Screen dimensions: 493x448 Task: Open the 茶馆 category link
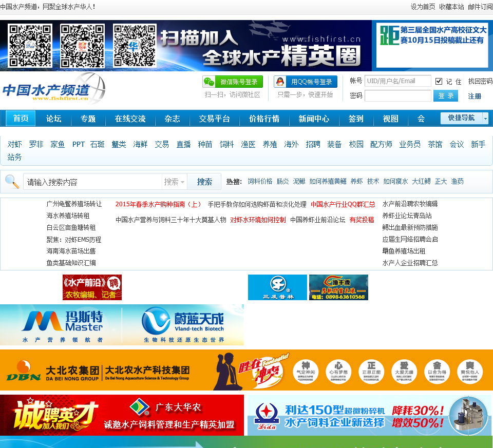(435, 144)
